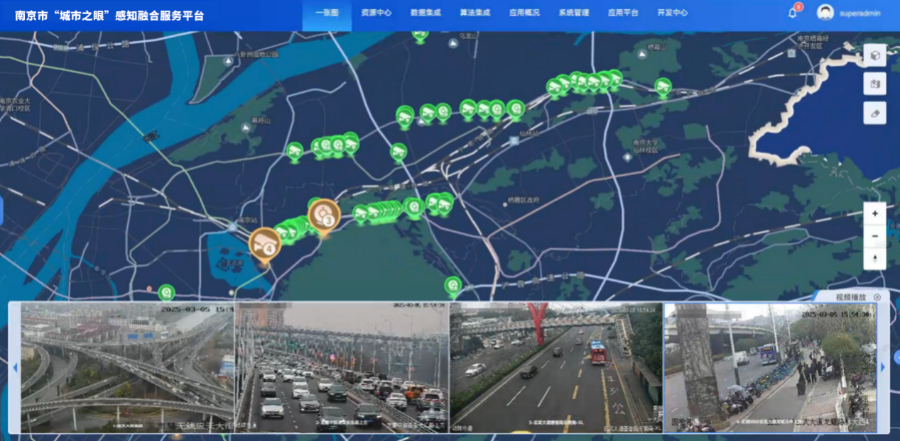Click the orange camera cluster marker labeled 4
900x441 pixels.
pos(265,243)
